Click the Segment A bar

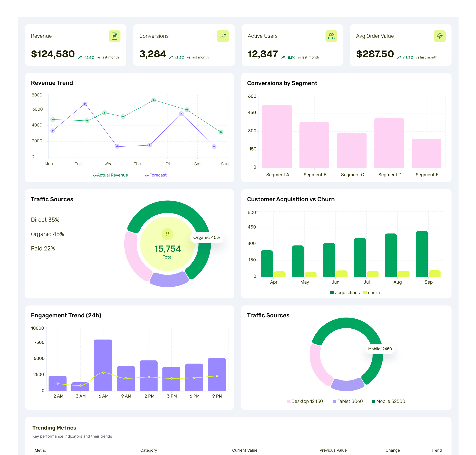click(277, 136)
